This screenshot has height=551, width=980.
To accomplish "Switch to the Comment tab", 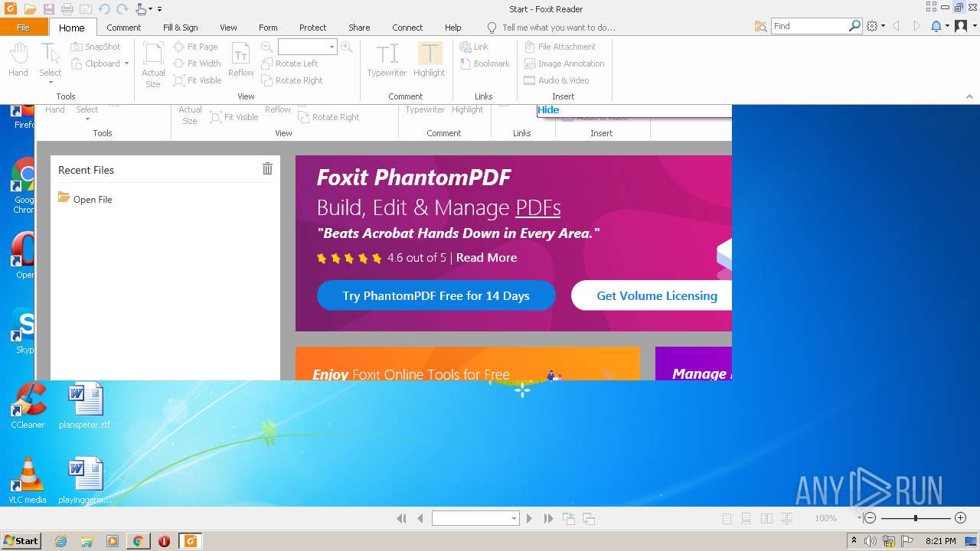I will 123,27.
